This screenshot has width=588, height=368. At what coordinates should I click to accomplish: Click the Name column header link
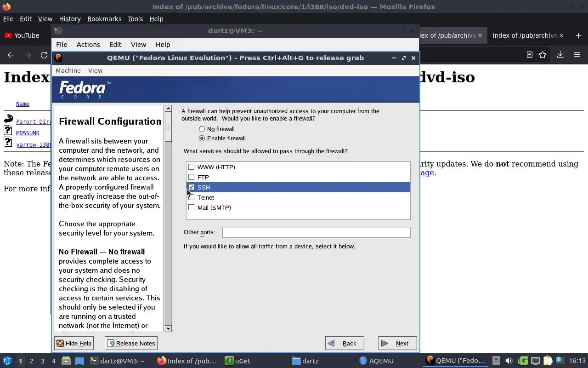tap(23, 104)
